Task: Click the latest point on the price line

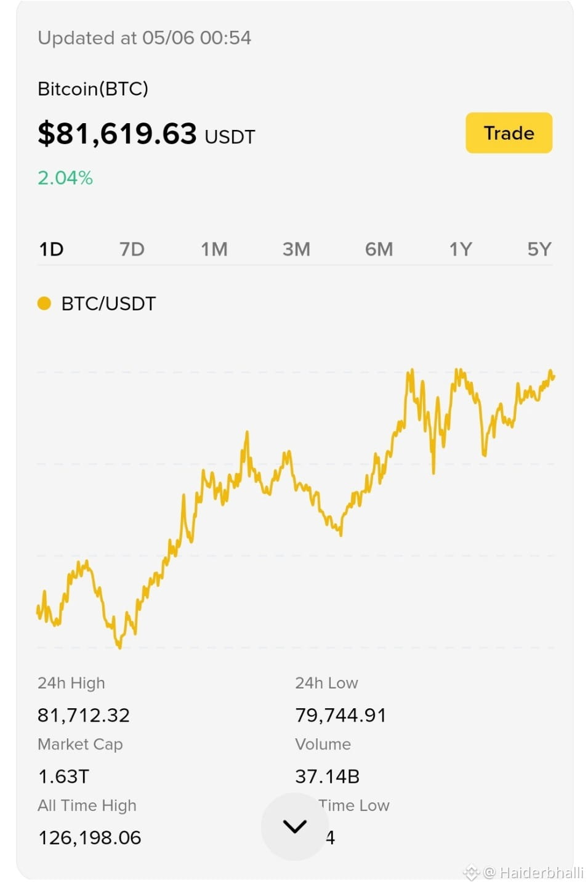Action: coord(554,377)
